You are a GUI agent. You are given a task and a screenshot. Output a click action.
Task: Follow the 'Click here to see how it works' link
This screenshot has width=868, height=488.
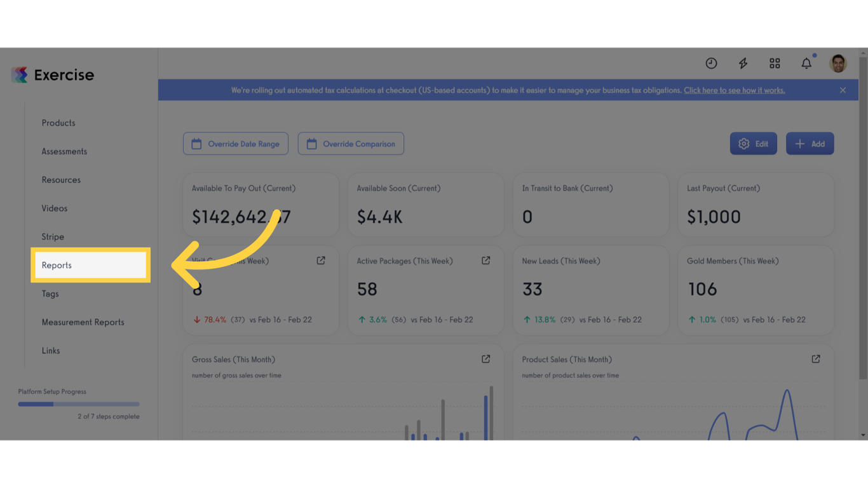(735, 90)
